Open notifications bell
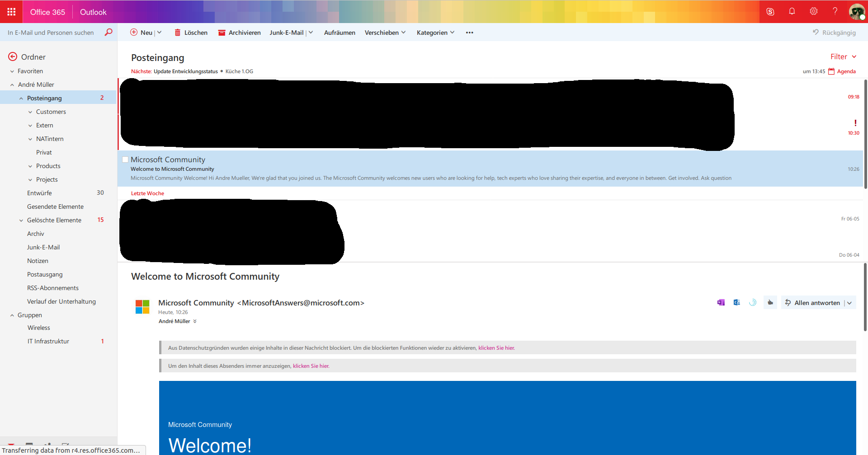Image resolution: width=868 pixels, height=455 pixels. tap(792, 11)
